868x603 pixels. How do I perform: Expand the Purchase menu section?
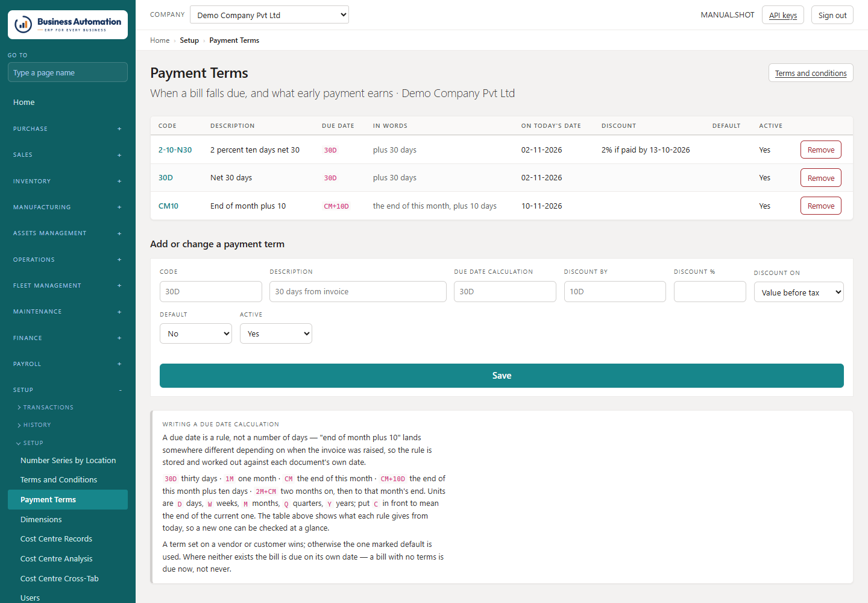coord(68,128)
